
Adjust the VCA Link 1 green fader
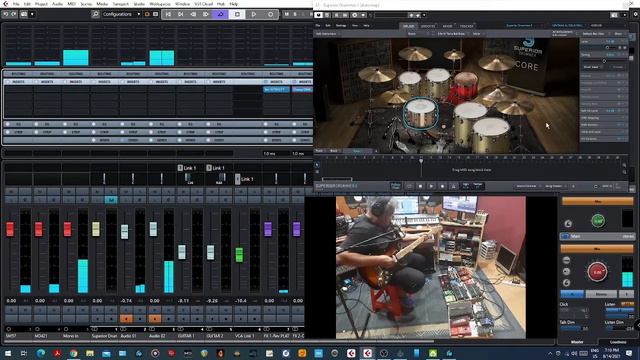pos(239,255)
